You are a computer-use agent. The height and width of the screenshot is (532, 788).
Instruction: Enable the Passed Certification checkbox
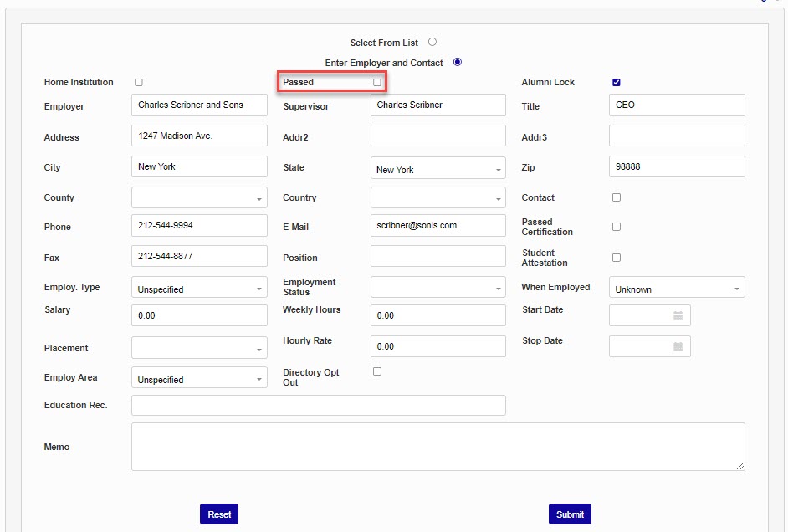tap(617, 227)
